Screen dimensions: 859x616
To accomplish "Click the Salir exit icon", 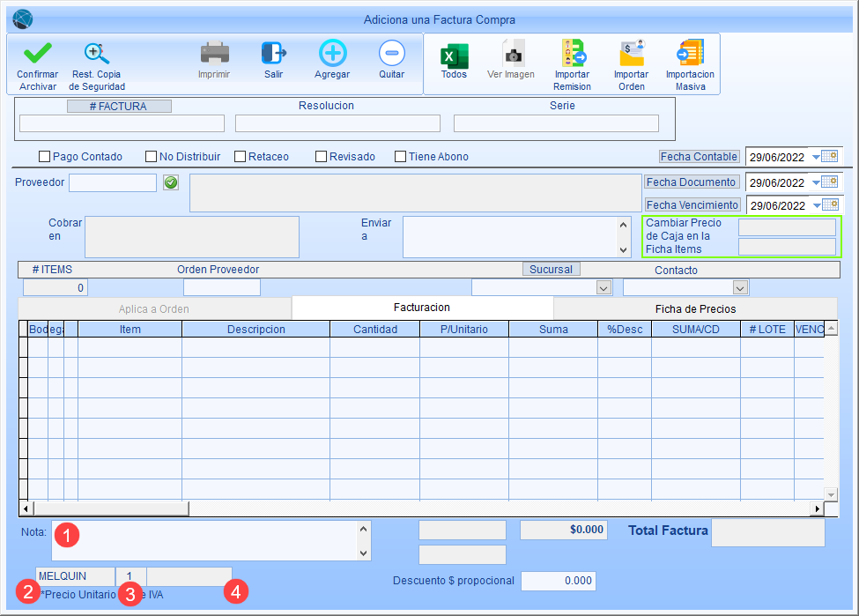I will tap(273, 53).
